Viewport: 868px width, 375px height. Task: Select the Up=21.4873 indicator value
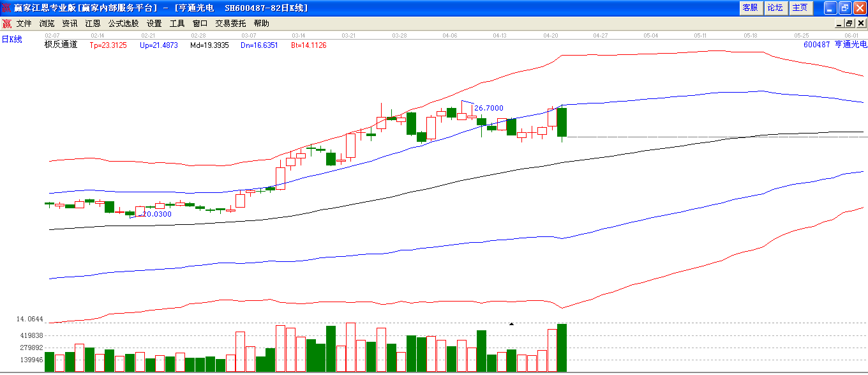[158, 45]
